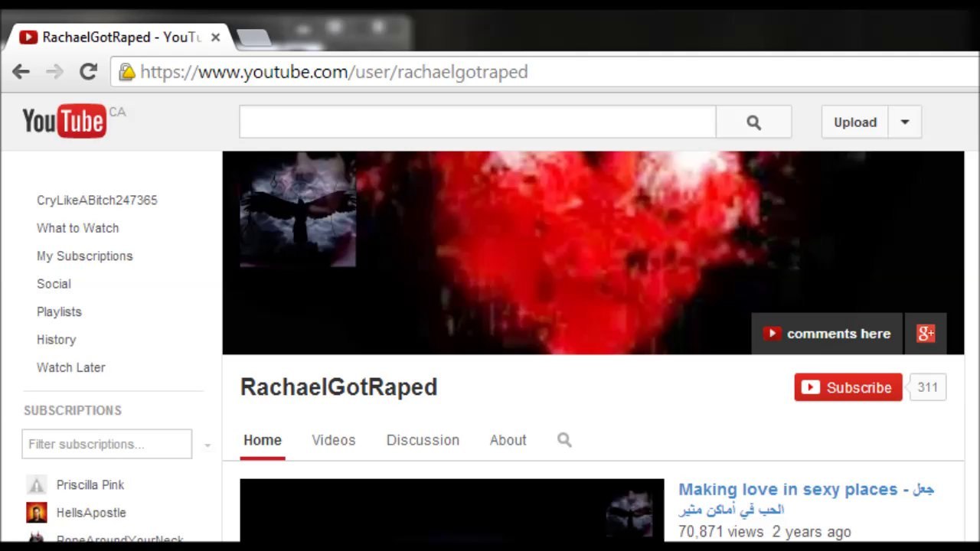This screenshot has height=551, width=980.
Task: Open the subscriptions filter dropdown arrow
Action: tap(207, 445)
